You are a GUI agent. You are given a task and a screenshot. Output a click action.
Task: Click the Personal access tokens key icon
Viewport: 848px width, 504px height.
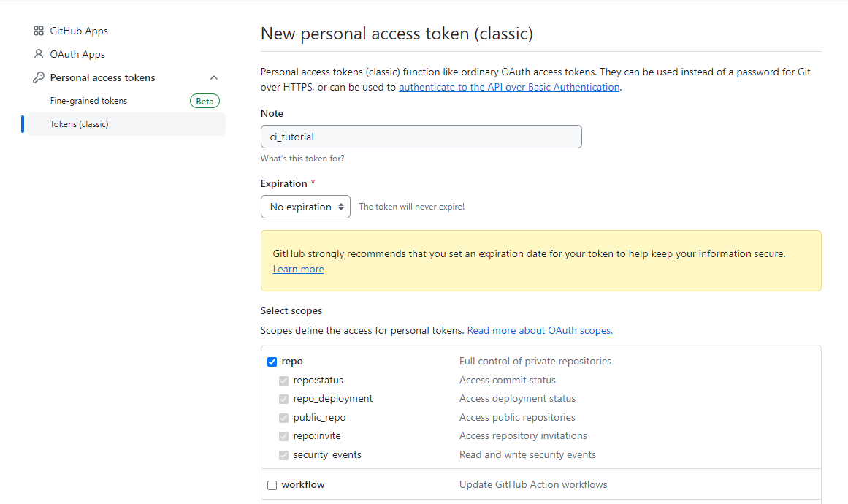click(x=39, y=77)
